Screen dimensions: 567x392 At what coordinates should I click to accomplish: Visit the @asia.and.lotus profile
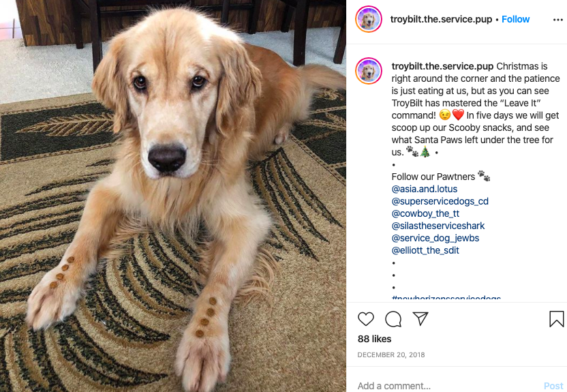pyautogui.click(x=425, y=189)
